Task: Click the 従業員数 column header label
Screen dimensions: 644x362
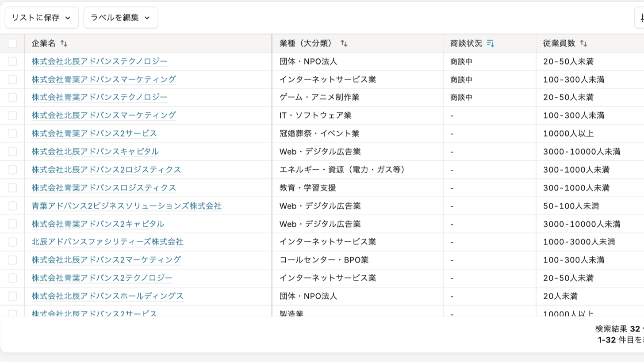Action: pos(559,43)
